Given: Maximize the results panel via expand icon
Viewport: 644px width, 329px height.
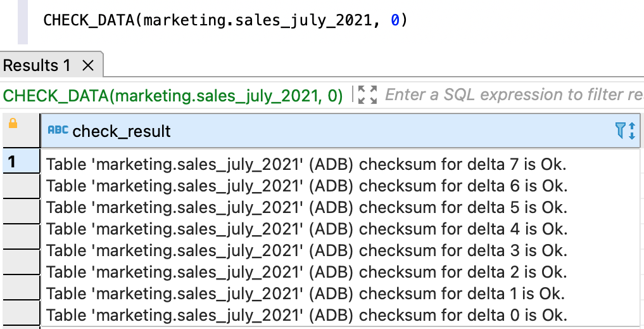Looking at the screenshot, I should 367,95.
